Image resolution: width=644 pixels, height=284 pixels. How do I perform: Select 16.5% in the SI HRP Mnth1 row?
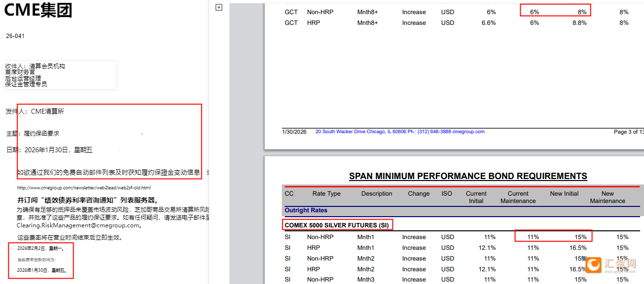tap(578, 248)
